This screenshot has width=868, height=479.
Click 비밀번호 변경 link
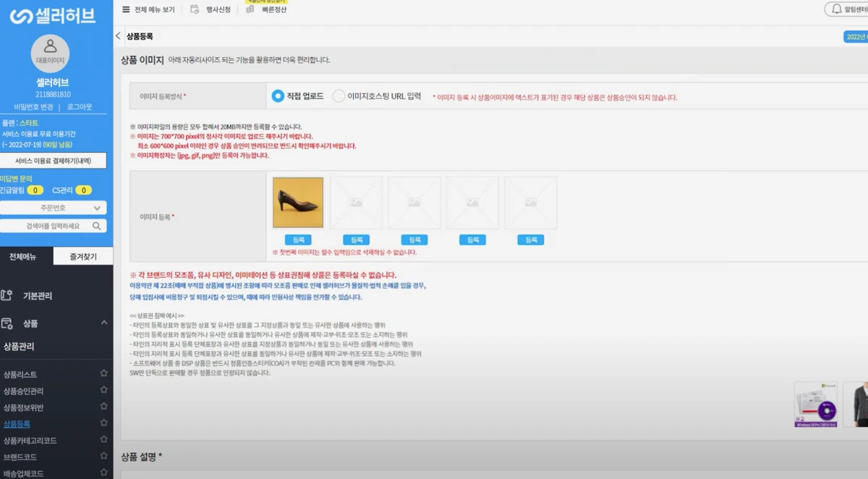(x=33, y=107)
